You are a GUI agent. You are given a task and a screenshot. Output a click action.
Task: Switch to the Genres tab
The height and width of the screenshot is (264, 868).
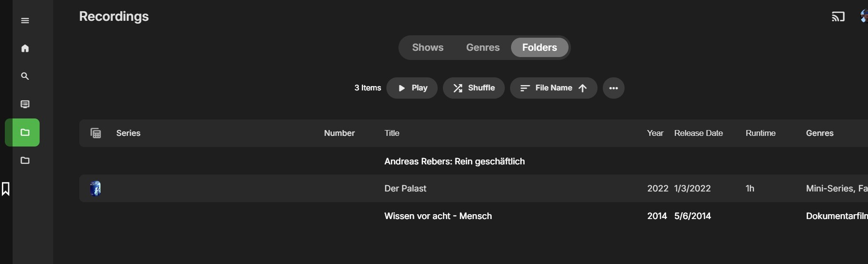[x=483, y=47]
